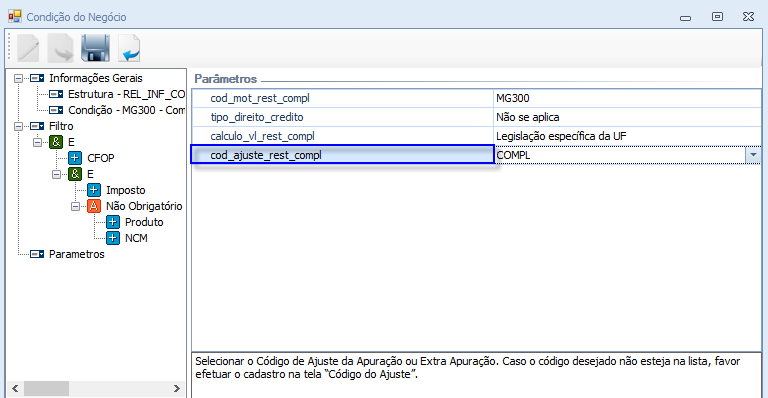Screen dimensions: 768x398
Task: Collapse the Não Obrigatório node
Action: click(75, 207)
